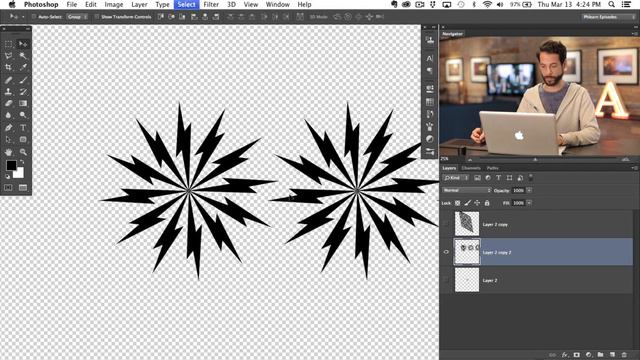
Task: Select the Dodge tool
Action: [23, 115]
